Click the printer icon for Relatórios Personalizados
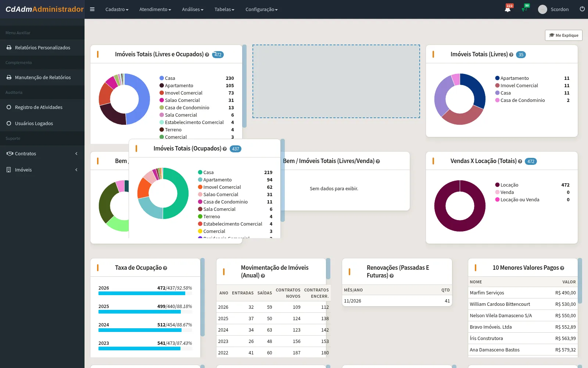Screen dimensions: 588x368 [9, 47]
